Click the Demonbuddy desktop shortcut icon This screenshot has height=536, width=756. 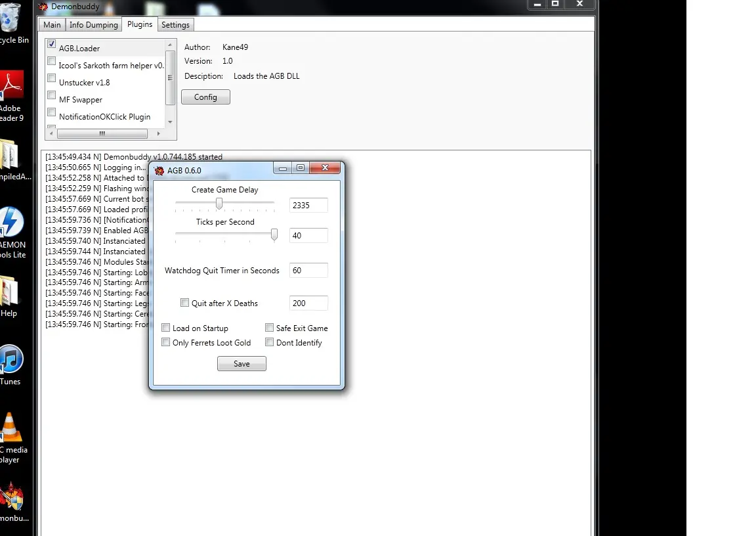(x=12, y=497)
